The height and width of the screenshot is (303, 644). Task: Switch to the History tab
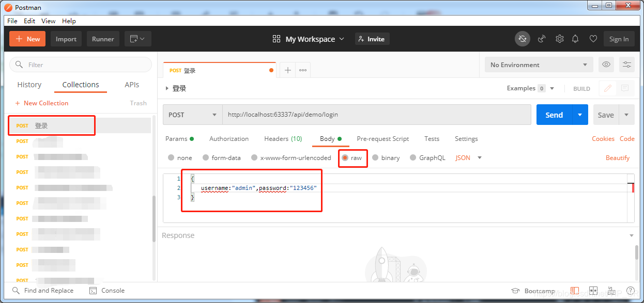[29, 85]
